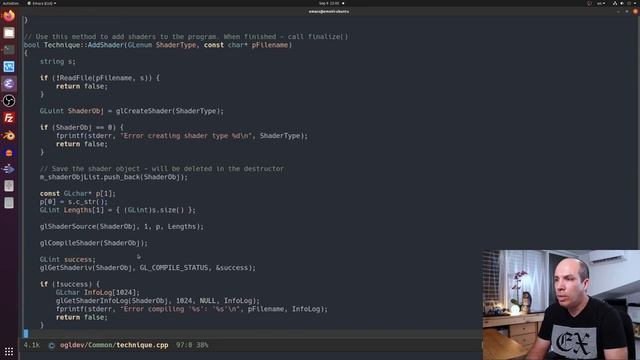This screenshot has width=640, height=360.
Task: Open the upper gray drive icon in the dock
Action: tap(9, 186)
